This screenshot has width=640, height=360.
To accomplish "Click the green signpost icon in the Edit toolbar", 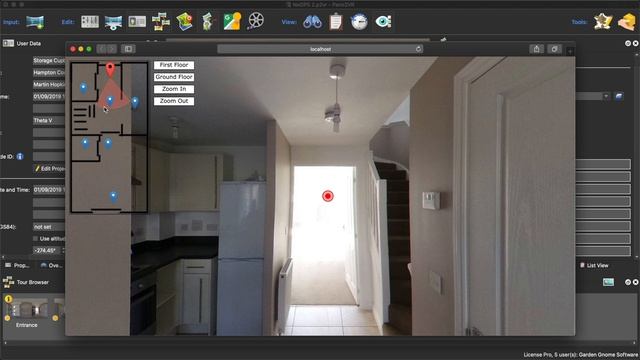I will [x=208, y=21].
